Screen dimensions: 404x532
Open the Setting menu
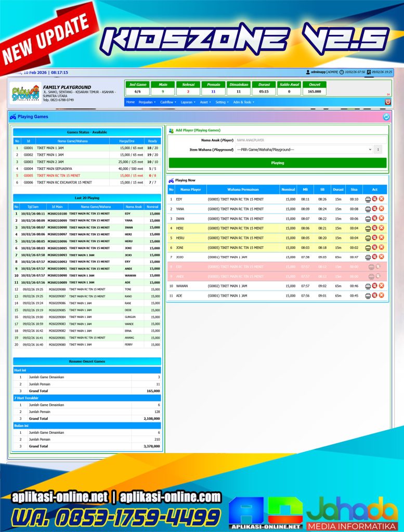pyautogui.click(x=221, y=102)
